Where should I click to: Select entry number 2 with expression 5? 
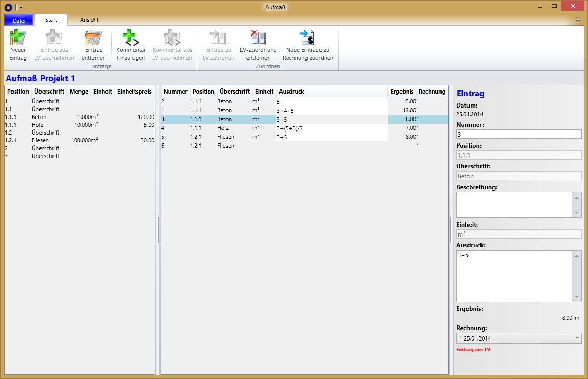(304, 101)
